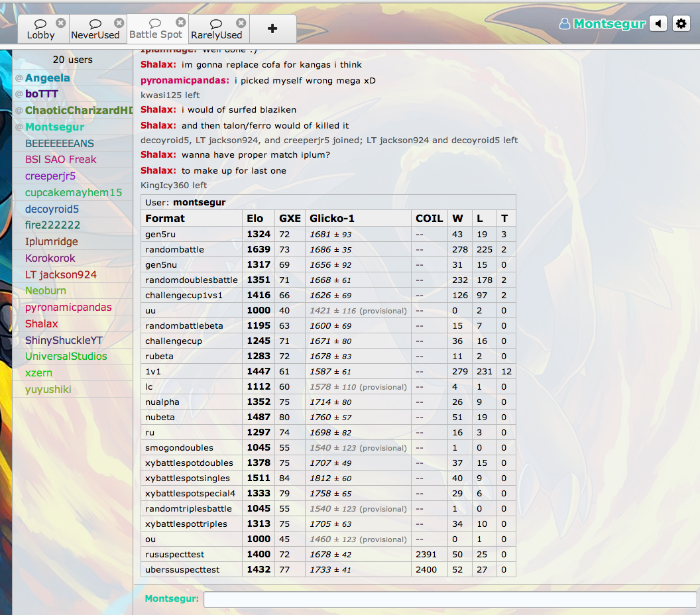
Task: Click the Elo value 1511
Action: (259, 478)
